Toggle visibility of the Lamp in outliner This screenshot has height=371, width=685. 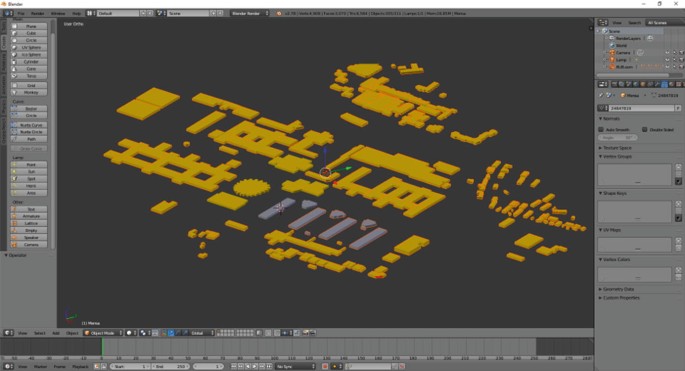667,60
